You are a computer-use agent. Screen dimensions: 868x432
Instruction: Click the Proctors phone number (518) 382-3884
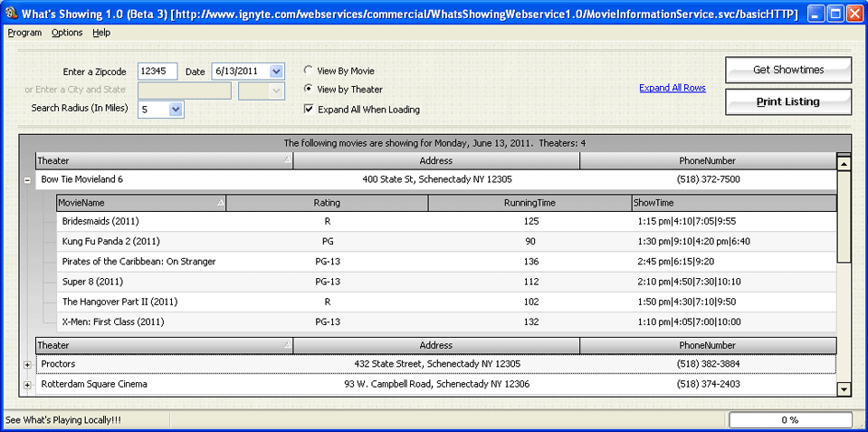point(708,364)
